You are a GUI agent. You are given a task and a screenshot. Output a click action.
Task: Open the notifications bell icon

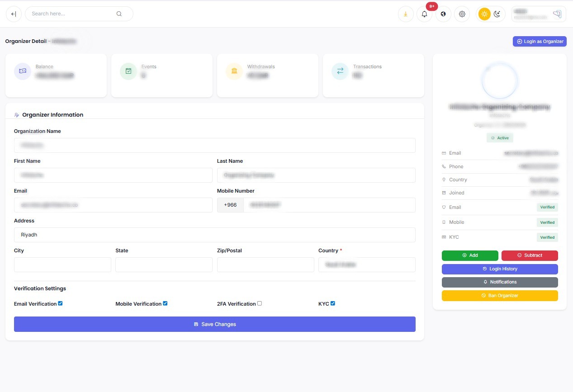pyautogui.click(x=424, y=14)
